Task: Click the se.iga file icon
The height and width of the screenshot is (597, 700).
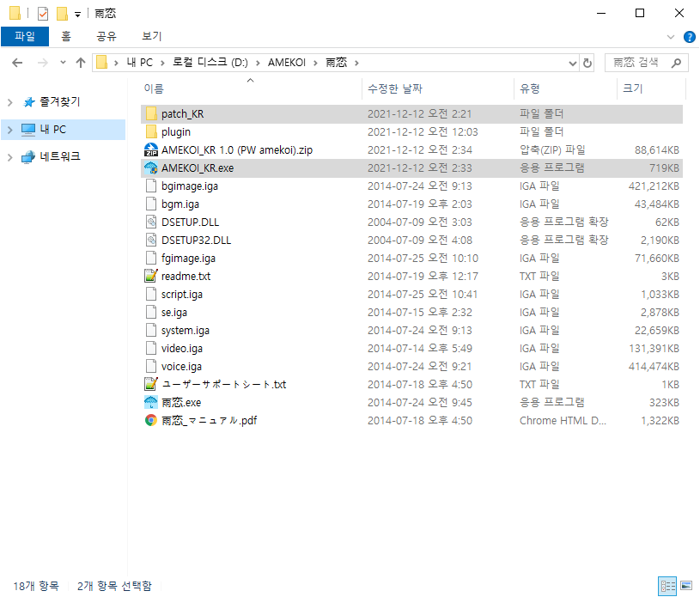Action: point(151,312)
